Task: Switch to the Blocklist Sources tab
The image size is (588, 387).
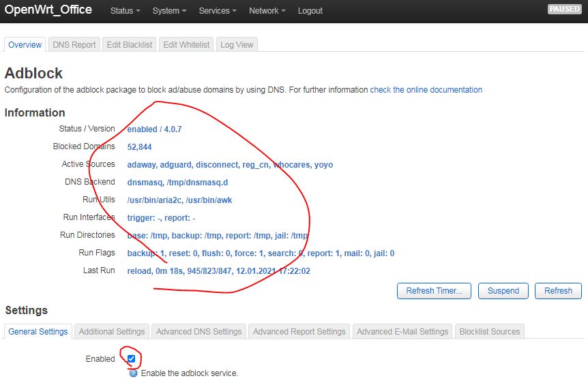Action: [490, 332]
